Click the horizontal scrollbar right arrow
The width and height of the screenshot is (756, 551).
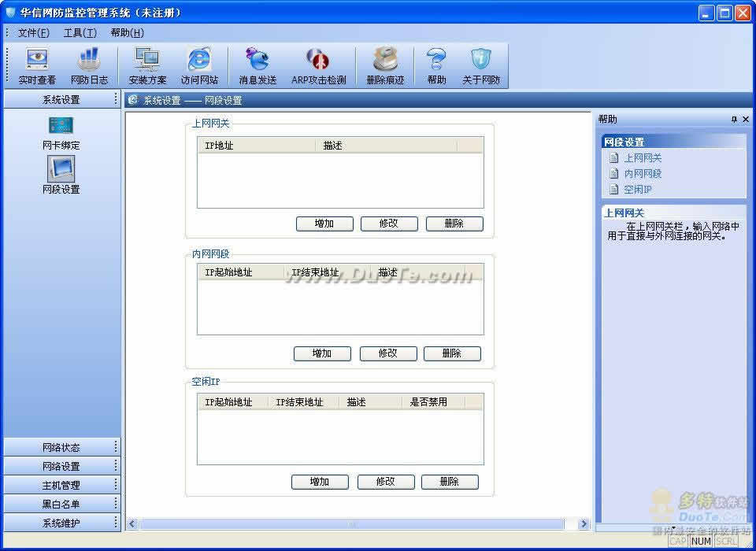[584, 524]
